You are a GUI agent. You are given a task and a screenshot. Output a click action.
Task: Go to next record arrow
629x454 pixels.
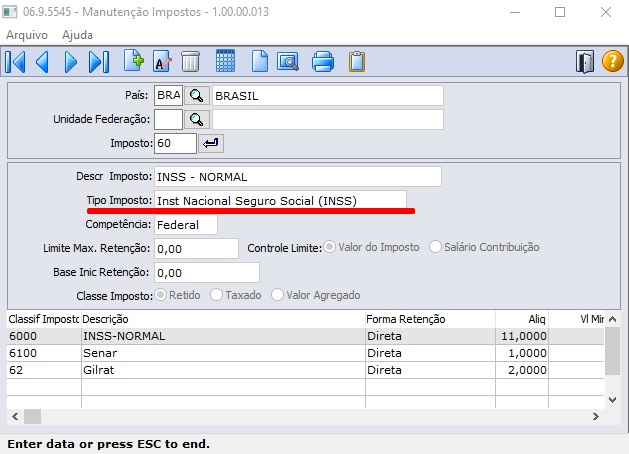pos(71,62)
